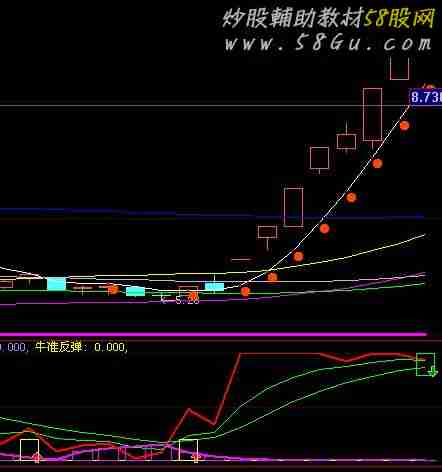Click the orange dot between first two cyan candles
442x472 pixels.
click(x=113, y=289)
